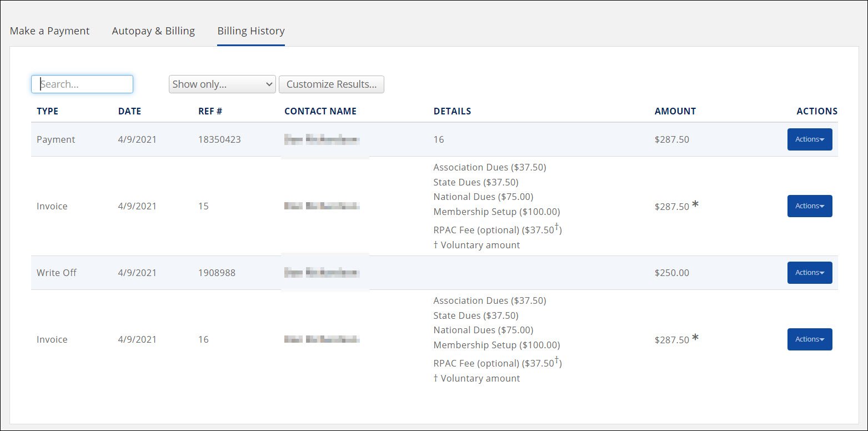Focus the Search input field
868x431 pixels.
[x=82, y=84]
